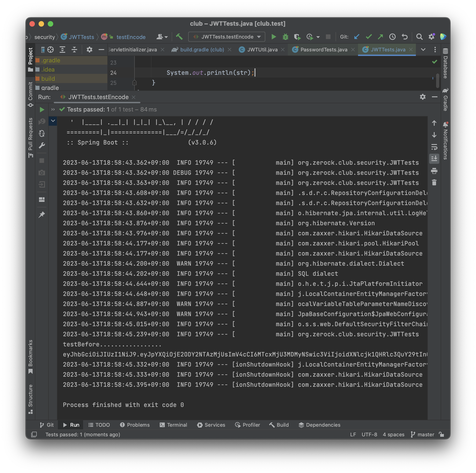Click Git push arrow icon

click(x=380, y=37)
